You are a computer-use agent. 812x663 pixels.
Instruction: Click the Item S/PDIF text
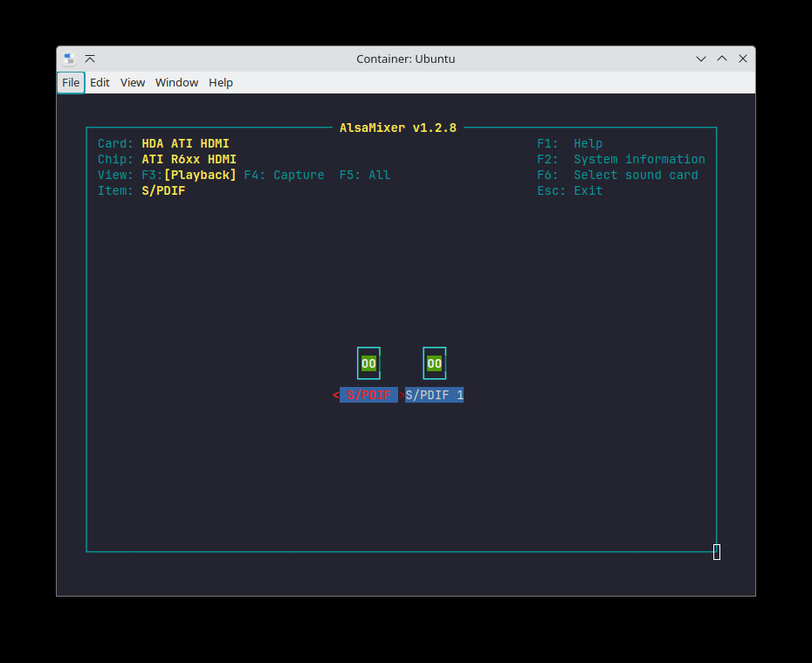pyautogui.click(x=141, y=191)
